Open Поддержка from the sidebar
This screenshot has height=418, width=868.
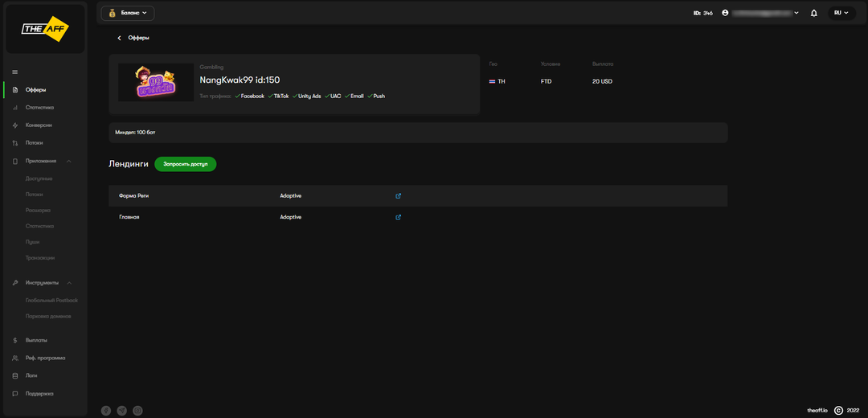[x=39, y=393]
